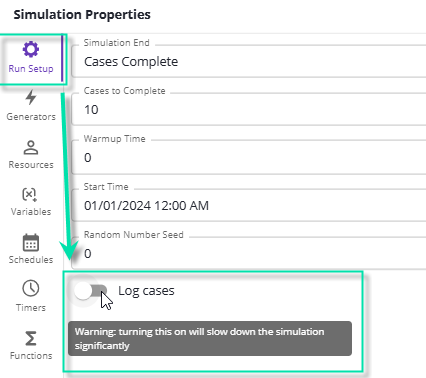Click the Warmup Time field
The image size is (426, 378).
coord(249,158)
